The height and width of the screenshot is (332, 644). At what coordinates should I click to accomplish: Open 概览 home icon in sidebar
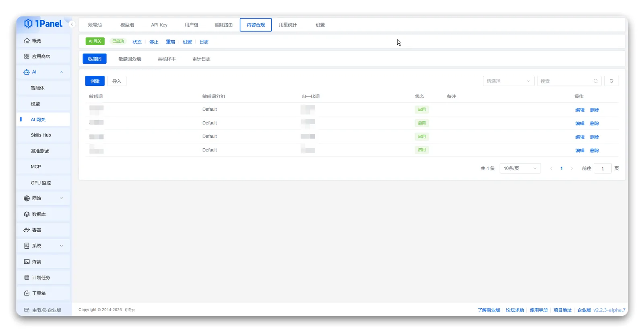click(27, 40)
